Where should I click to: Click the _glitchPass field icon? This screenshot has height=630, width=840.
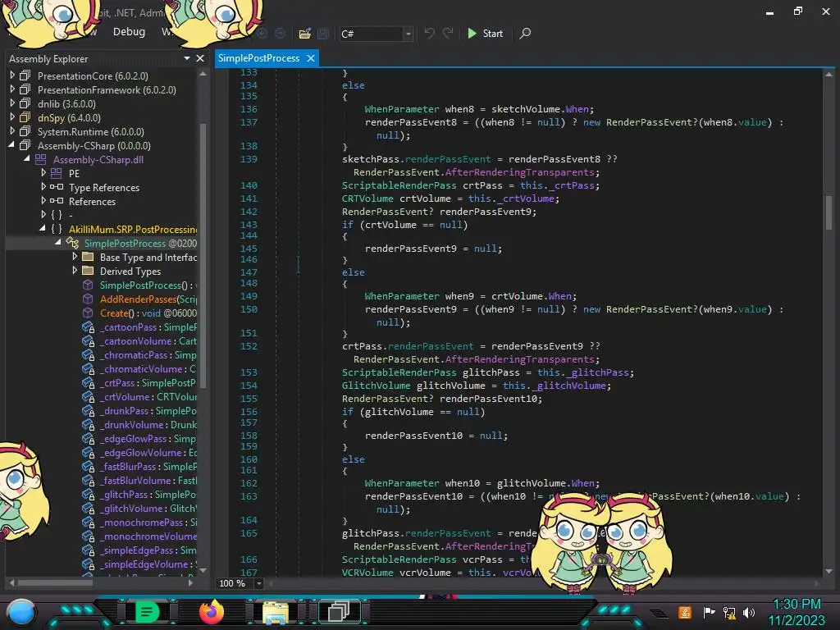pyautogui.click(x=89, y=495)
